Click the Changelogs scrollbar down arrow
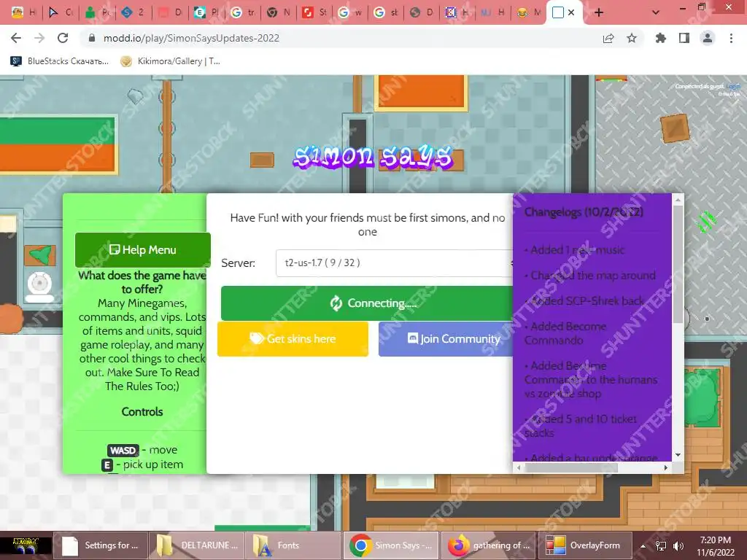 678,455
